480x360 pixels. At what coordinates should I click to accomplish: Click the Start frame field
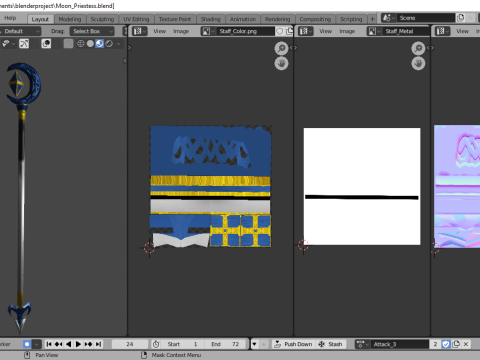182,344
